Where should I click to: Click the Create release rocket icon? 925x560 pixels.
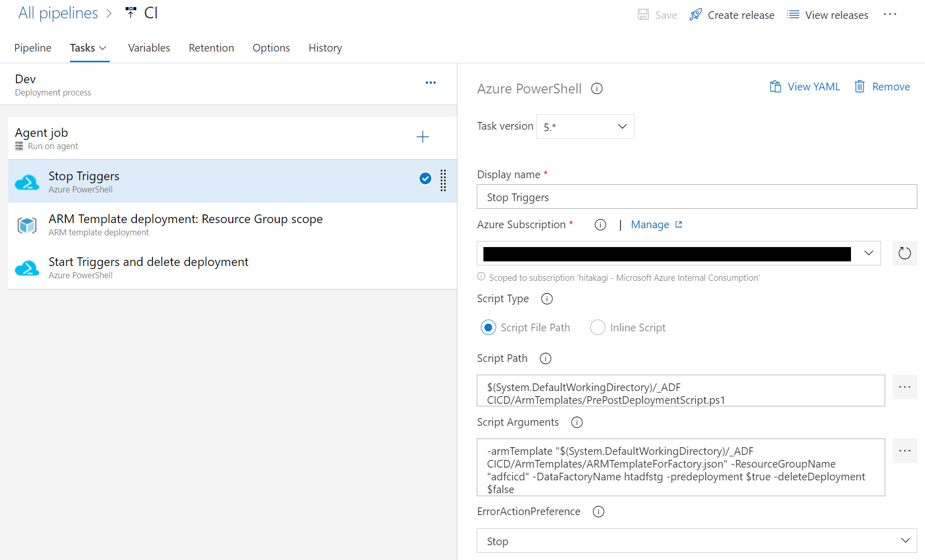click(695, 15)
